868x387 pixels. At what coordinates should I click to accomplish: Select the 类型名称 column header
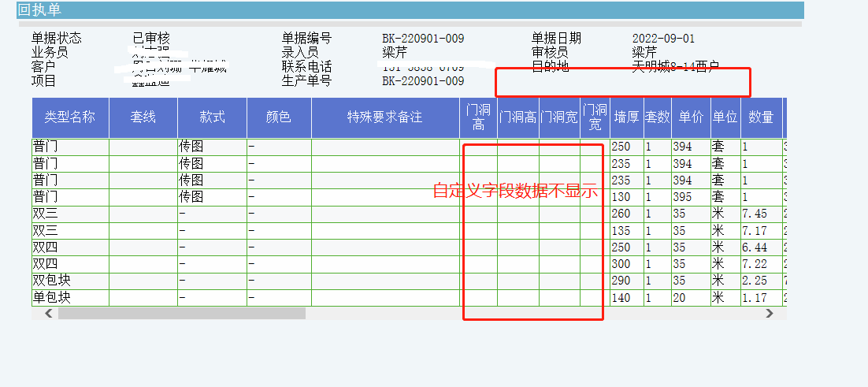click(x=70, y=117)
